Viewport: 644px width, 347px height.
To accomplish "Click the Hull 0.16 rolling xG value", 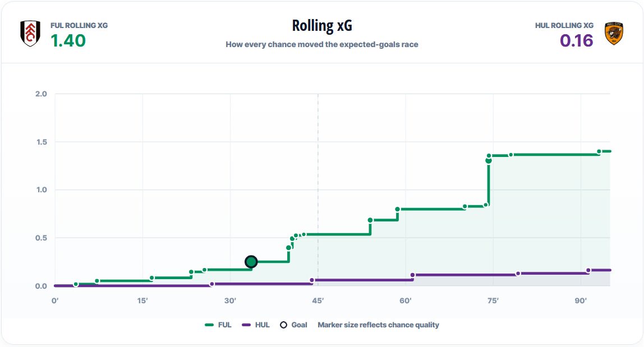I will 577,41.
